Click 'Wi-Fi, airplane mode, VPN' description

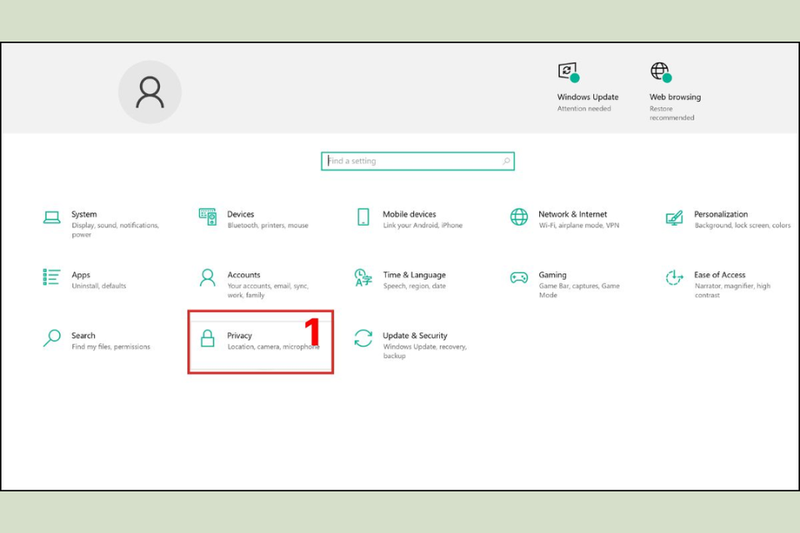(x=579, y=225)
